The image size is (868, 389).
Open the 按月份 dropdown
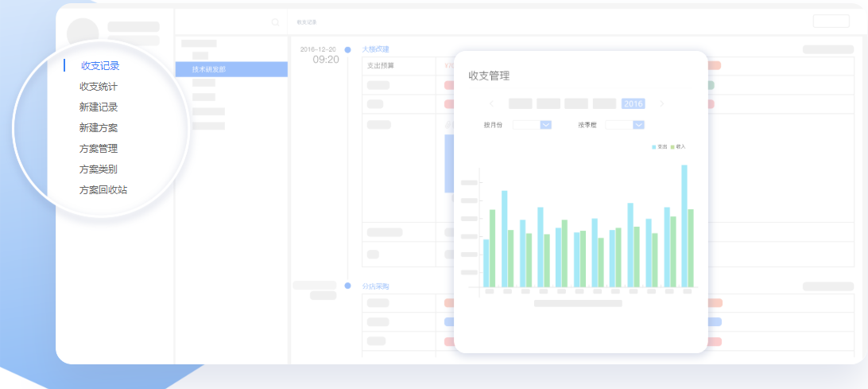(545, 125)
